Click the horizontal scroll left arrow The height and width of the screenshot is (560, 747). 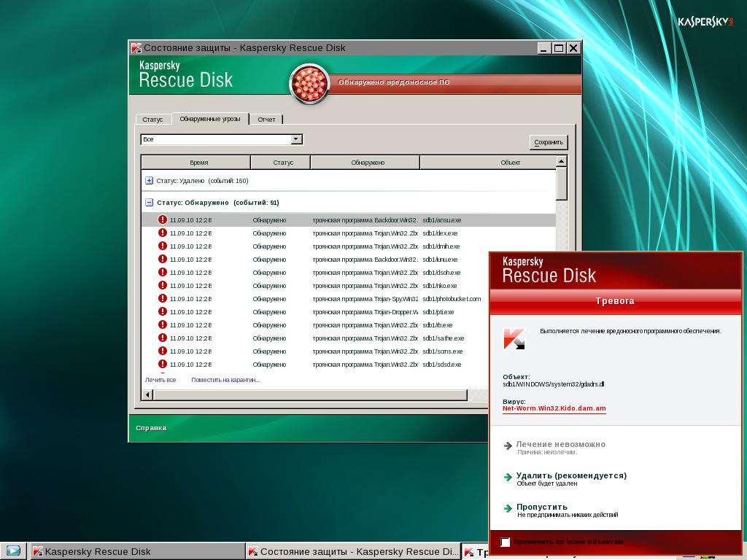pyautogui.click(x=147, y=394)
